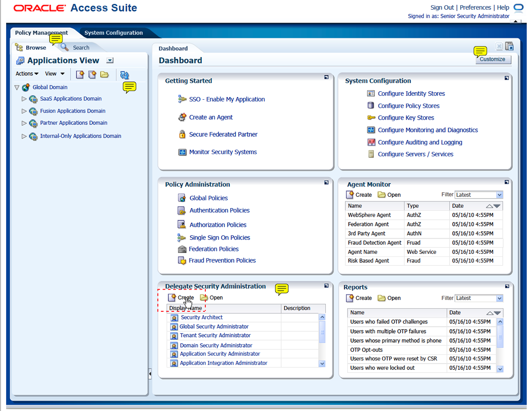Viewport: 532px width, 411px height.
Task: Click the user icon beside Security Architect
Action: (x=174, y=318)
